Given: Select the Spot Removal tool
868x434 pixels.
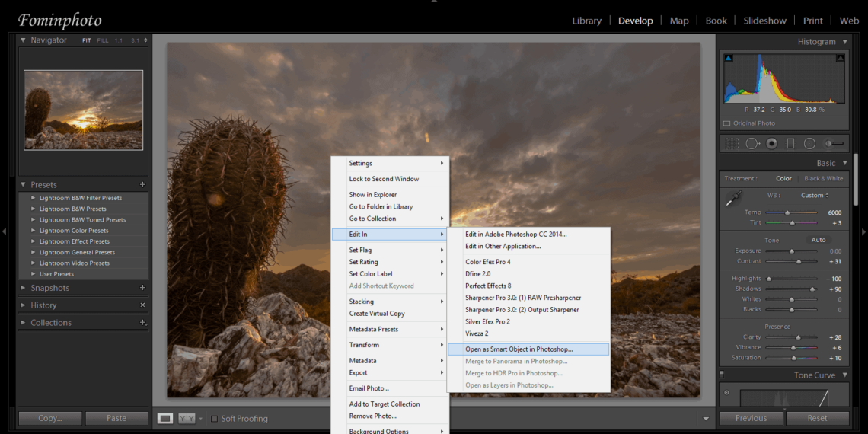Looking at the screenshot, I should [x=752, y=143].
